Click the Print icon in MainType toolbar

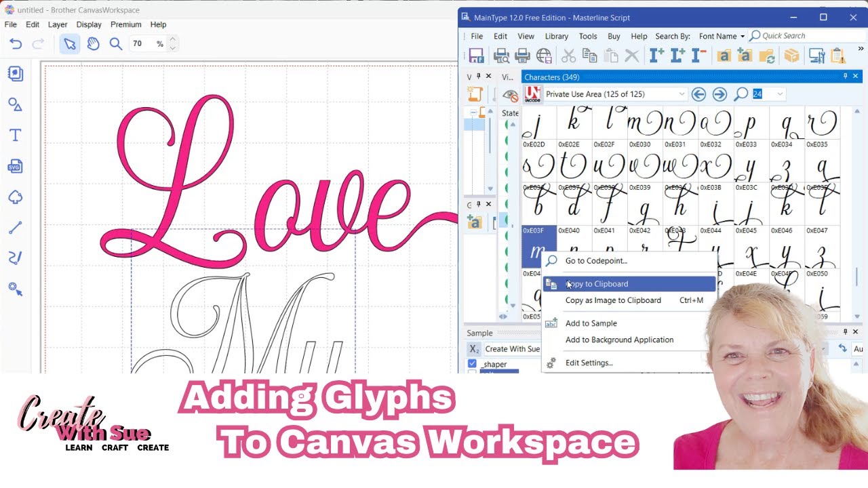pos(522,56)
